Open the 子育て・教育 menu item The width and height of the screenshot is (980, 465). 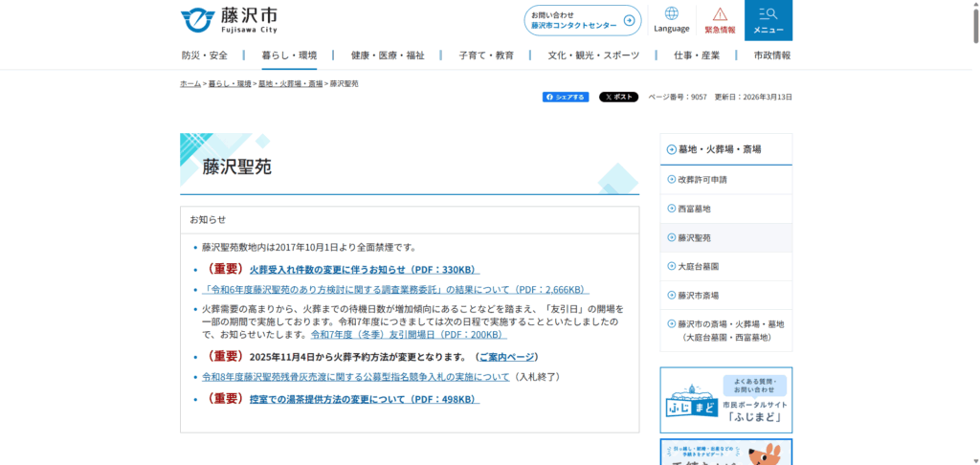pyautogui.click(x=486, y=55)
